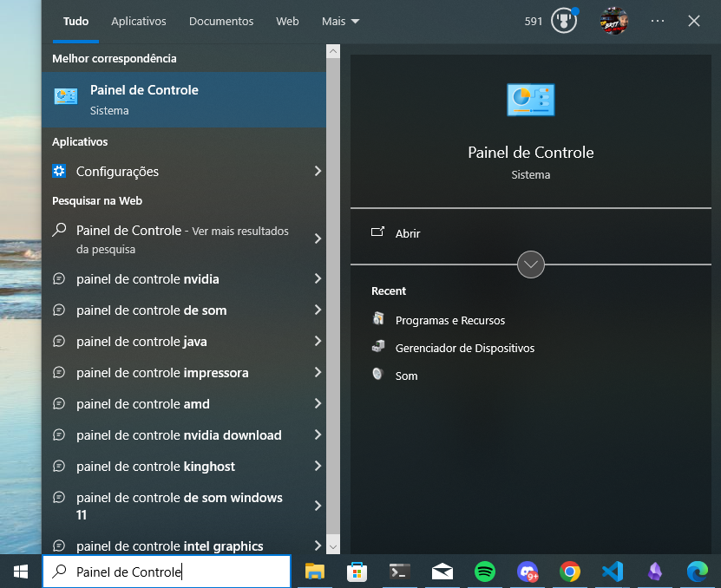721x588 pixels.
Task: Expand 'painel de controle nvidia' suggestion arrow
Action: click(x=318, y=279)
